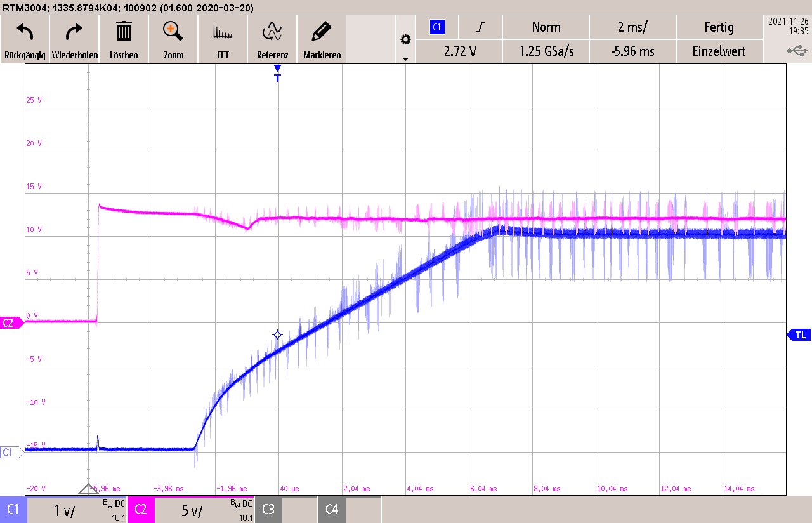Image resolution: width=812 pixels, height=523 pixels.
Task: Select the blue trigger position T marker
Action: pos(277,74)
